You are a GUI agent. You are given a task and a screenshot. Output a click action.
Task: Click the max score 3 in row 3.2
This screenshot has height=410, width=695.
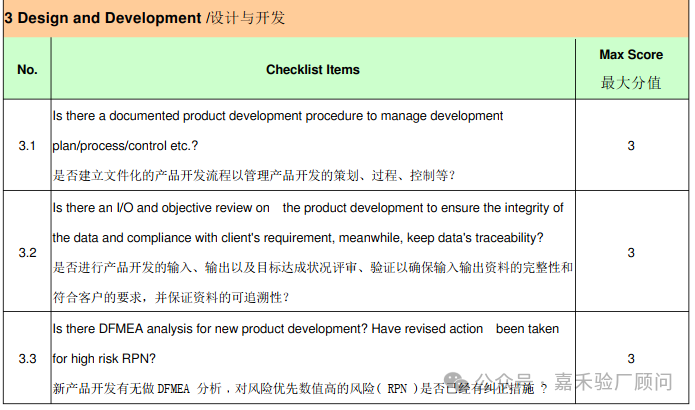pos(631,253)
